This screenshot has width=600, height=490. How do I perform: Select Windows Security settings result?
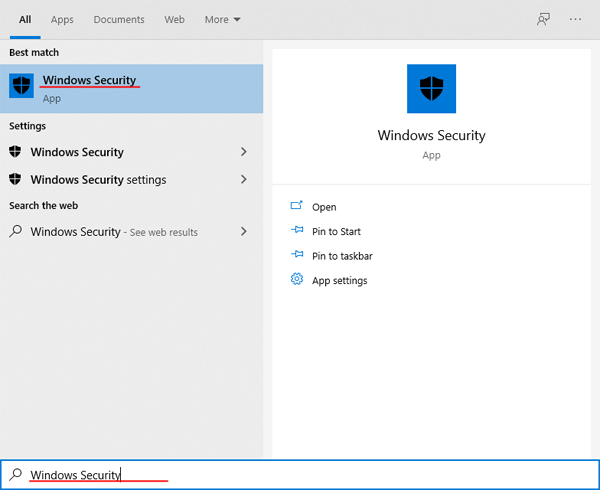131,179
